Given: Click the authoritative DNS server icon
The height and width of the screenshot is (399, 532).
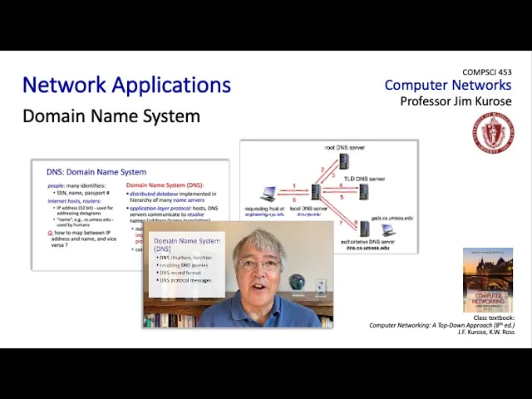Looking at the screenshot, I should 365,229.
